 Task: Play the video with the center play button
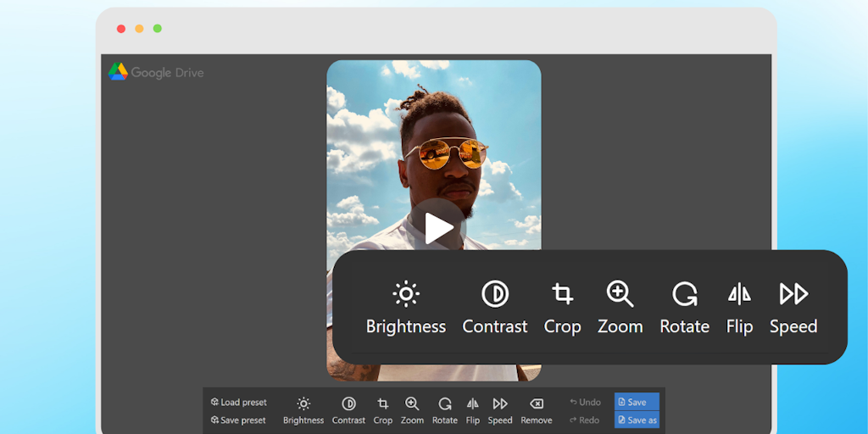(x=438, y=228)
